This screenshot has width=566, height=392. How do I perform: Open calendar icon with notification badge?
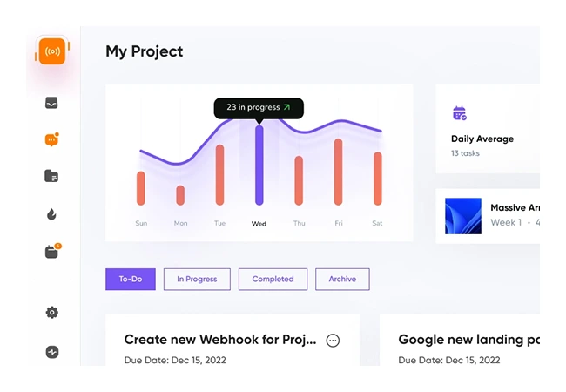click(52, 252)
